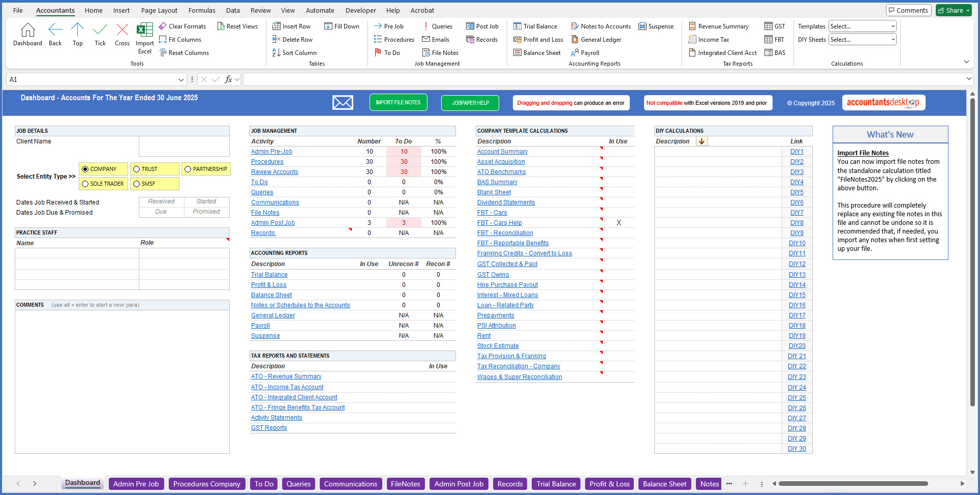Select the COMPANY entity type radio button
The width and height of the screenshot is (980, 495).
tap(85, 168)
